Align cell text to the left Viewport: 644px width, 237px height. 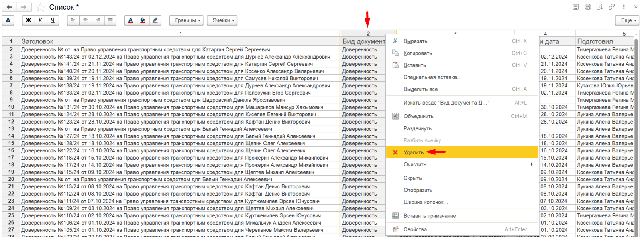(73, 20)
